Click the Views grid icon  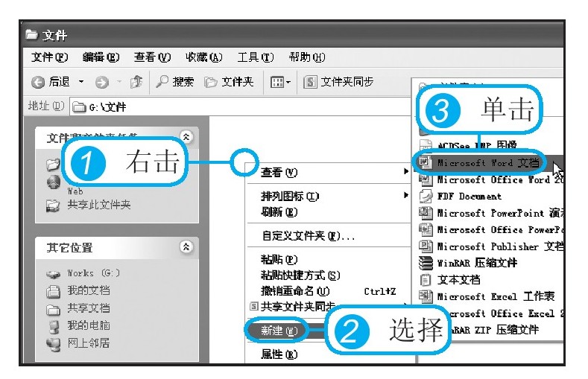click(277, 82)
